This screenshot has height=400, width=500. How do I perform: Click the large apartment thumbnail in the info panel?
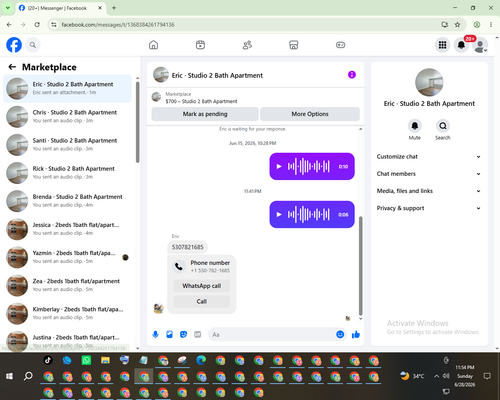pos(429,82)
